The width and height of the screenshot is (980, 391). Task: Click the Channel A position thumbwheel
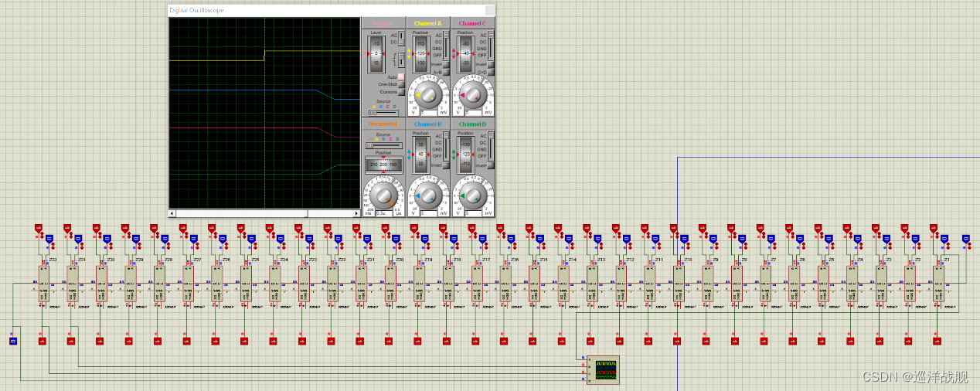[x=420, y=53]
